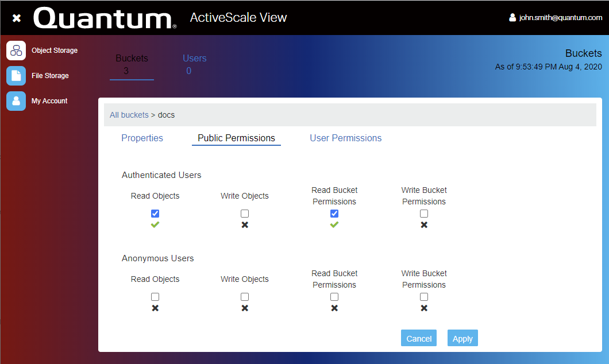
Task: Open My Account sidebar icon
Action: pyautogui.click(x=16, y=101)
